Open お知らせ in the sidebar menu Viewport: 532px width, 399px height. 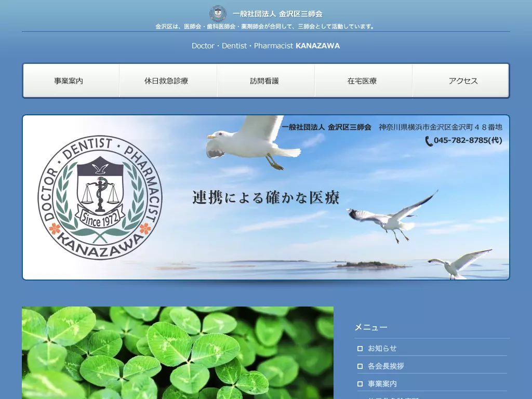pos(382,349)
